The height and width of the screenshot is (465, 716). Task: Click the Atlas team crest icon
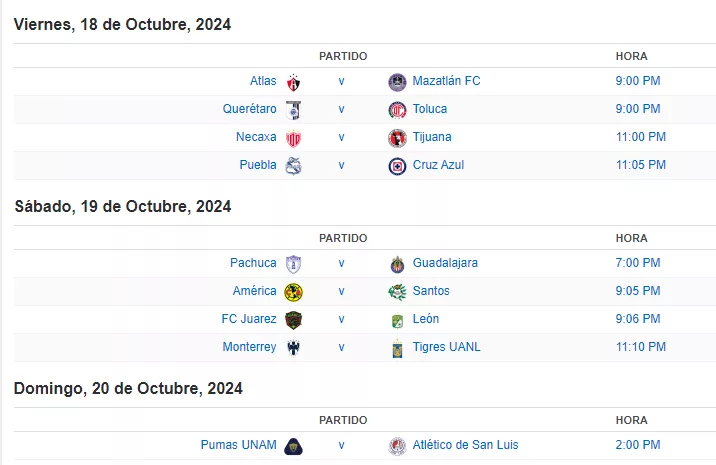tap(293, 82)
